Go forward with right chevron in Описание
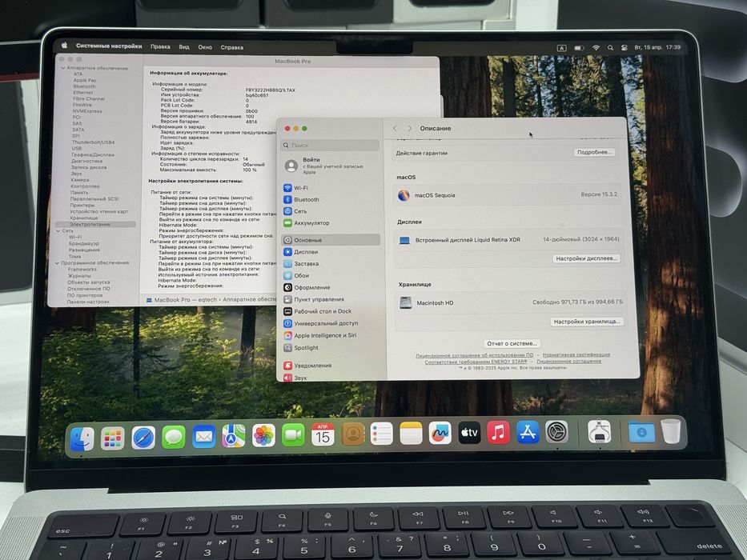 pos(410,129)
